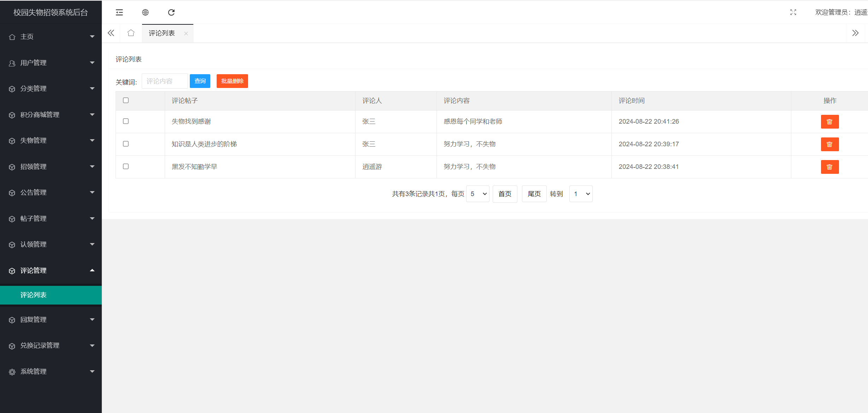Select 评论列表 in the sidebar submenu

tap(51, 295)
